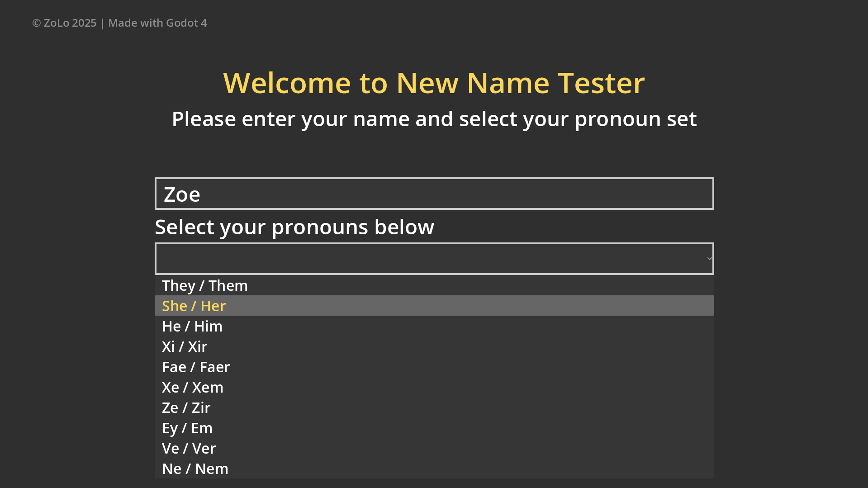Pick Ey / Em from the pronoun list
The image size is (868, 488).
187,428
